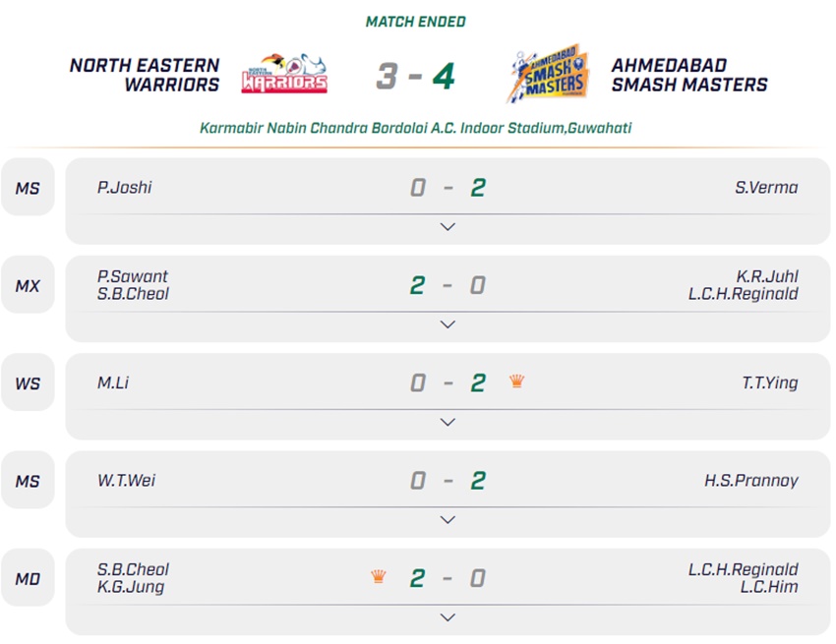This screenshot has height=644, width=836.
Task: Click the Match Ended status label
Action: point(416,22)
